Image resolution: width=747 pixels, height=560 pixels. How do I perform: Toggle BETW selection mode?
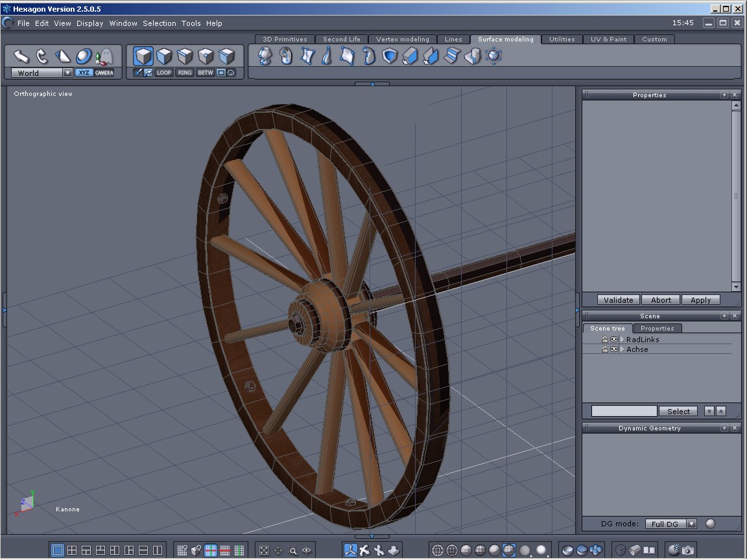pyautogui.click(x=206, y=73)
